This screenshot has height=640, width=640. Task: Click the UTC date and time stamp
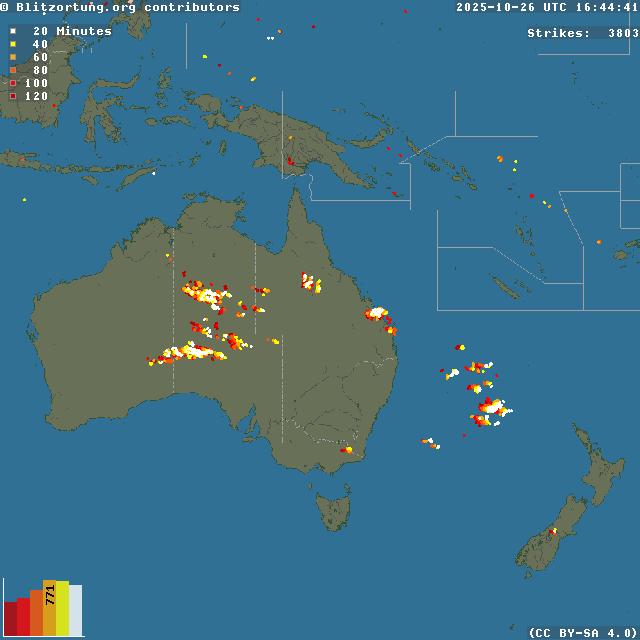[547, 7]
